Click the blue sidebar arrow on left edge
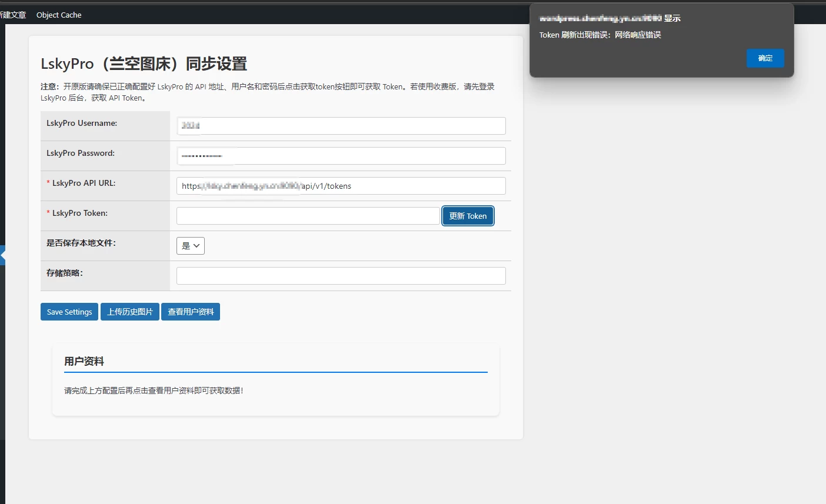 pos(3,255)
